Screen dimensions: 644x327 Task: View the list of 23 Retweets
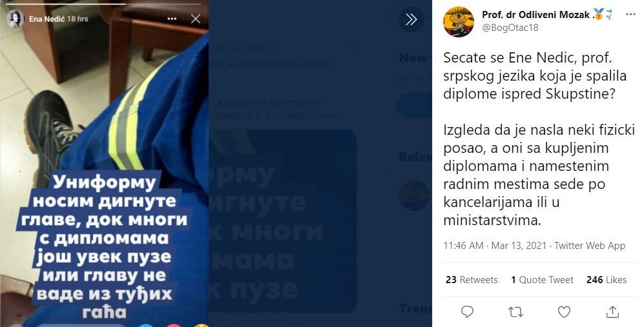coord(472,280)
